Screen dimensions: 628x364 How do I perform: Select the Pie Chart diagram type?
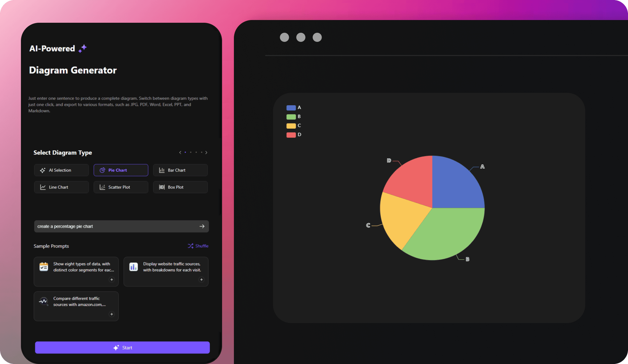120,170
